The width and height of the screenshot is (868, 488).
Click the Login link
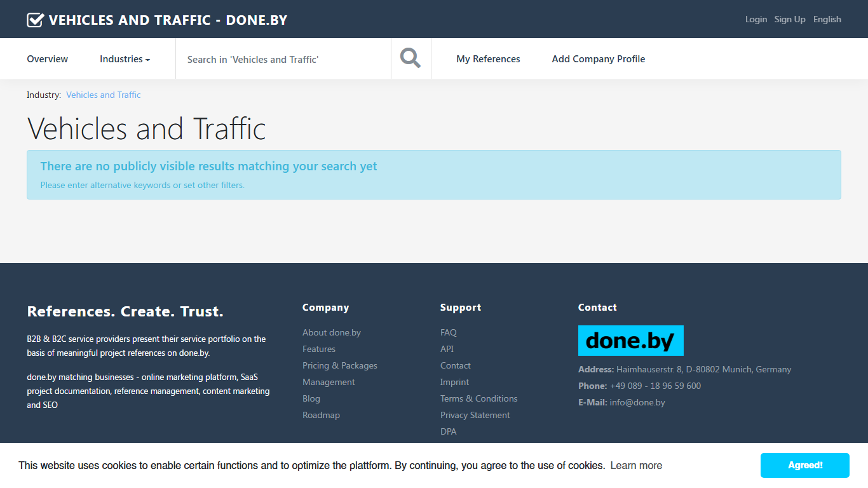coord(756,19)
